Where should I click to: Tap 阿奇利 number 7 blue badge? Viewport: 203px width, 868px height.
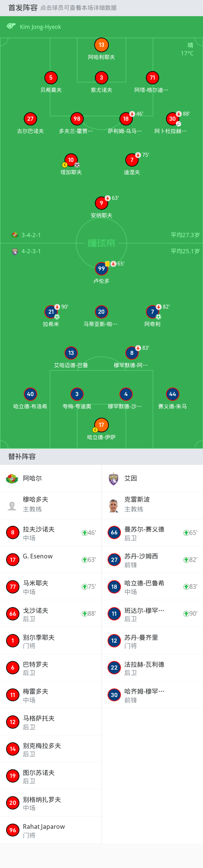pyautogui.click(x=153, y=312)
